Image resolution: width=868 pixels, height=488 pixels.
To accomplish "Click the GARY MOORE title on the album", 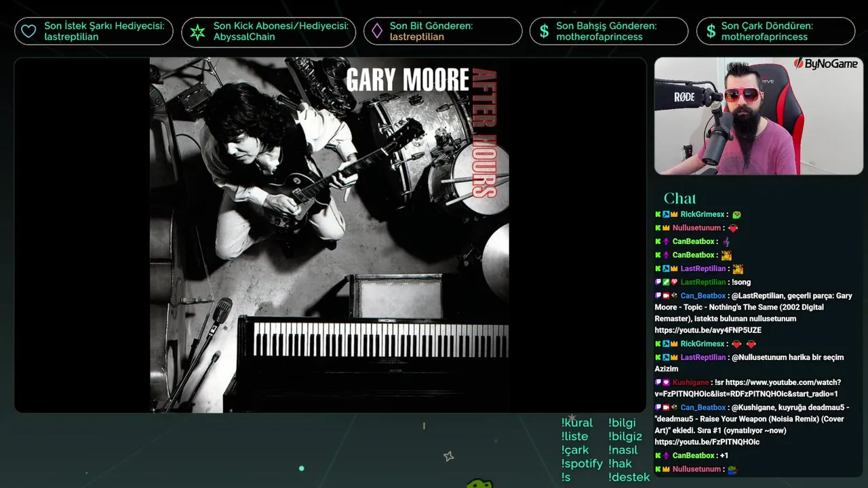I will (x=408, y=80).
